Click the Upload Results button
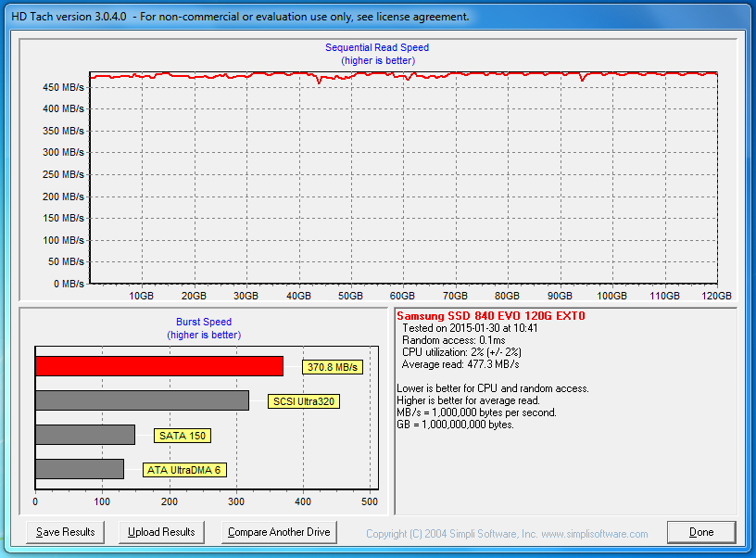This screenshot has width=756, height=558. (161, 532)
